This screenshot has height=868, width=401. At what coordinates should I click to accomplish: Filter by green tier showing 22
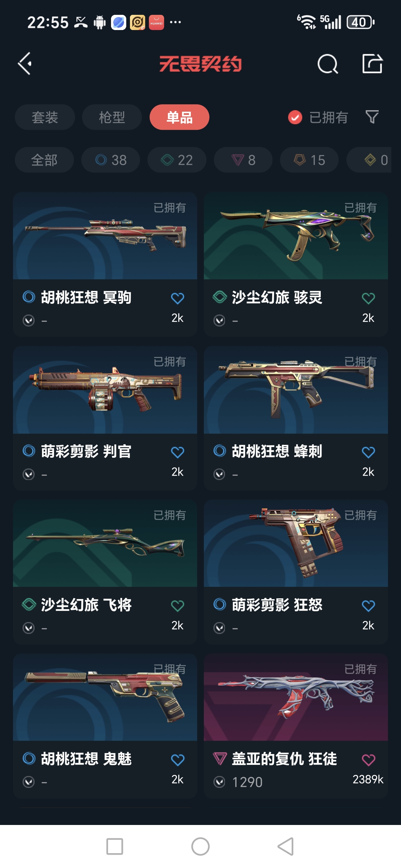(x=177, y=160)
